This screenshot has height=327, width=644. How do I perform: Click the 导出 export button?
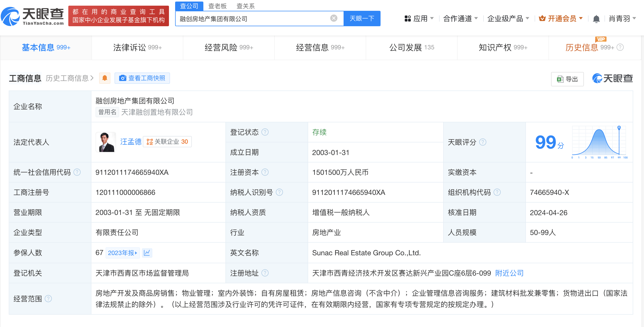pos(567,79)
